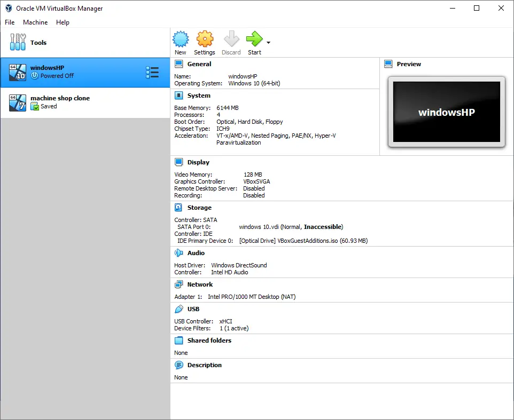Expand the Start button dropdown arrow

tap(268, 43)
